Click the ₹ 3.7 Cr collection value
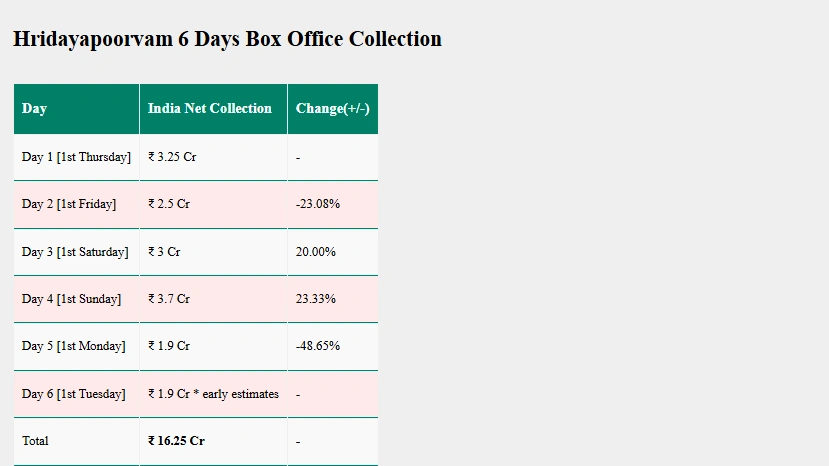The width and height of the screenshot is (829, 466). (x=169, y=299)
